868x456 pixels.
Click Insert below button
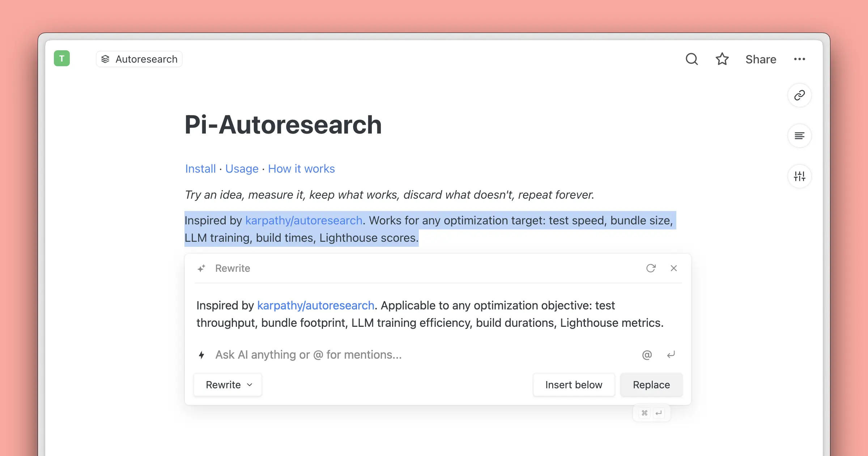tap(574, 385)
